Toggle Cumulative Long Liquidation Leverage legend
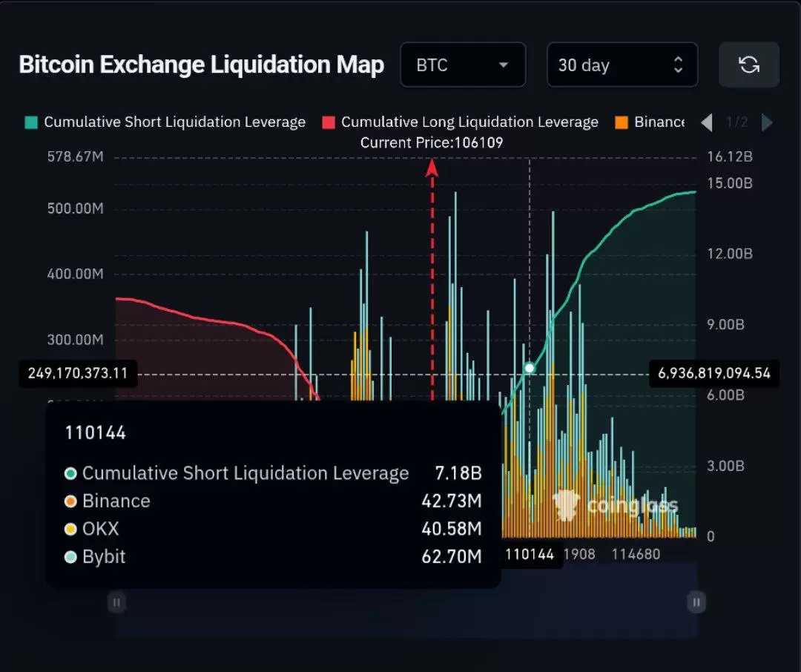 461,122
